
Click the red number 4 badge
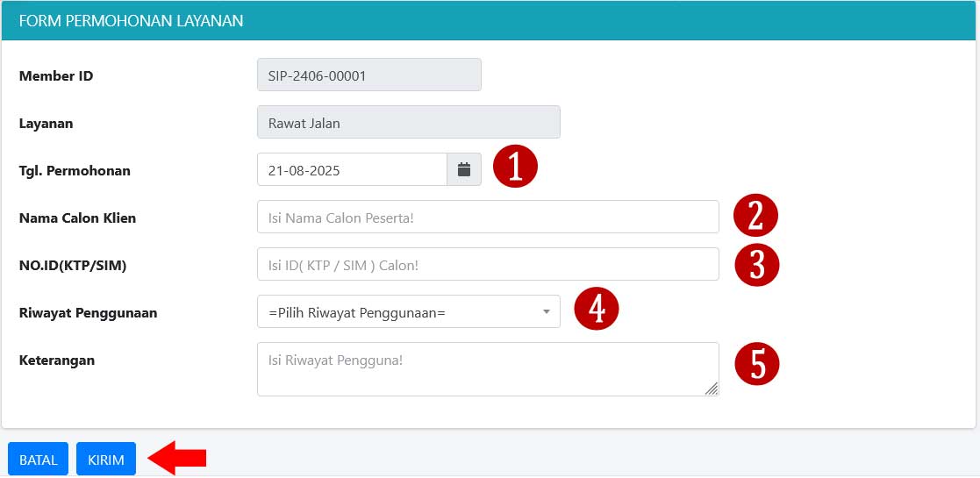(597, 310)
